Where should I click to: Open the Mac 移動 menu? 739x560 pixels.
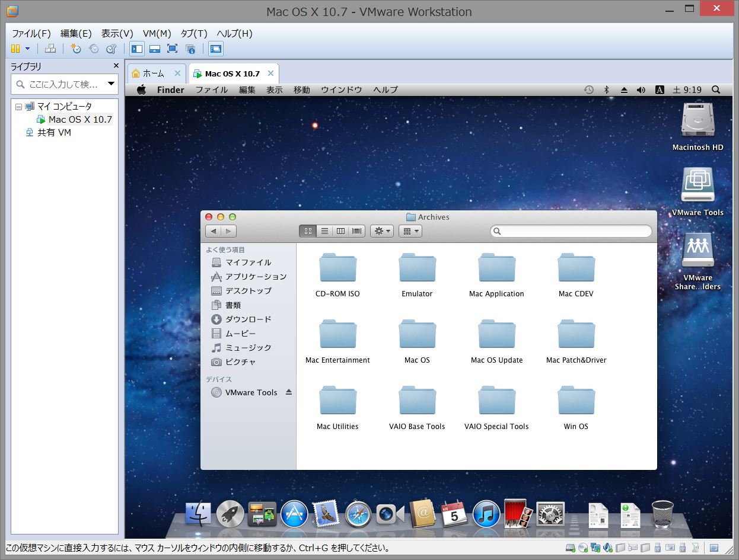[301, 90]
